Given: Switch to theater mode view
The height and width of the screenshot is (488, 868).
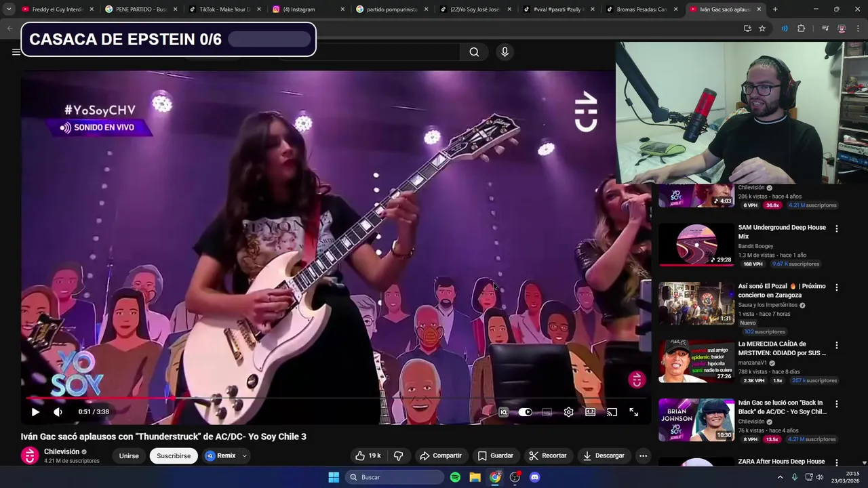Looking at the screenshot, I should 590,412.
